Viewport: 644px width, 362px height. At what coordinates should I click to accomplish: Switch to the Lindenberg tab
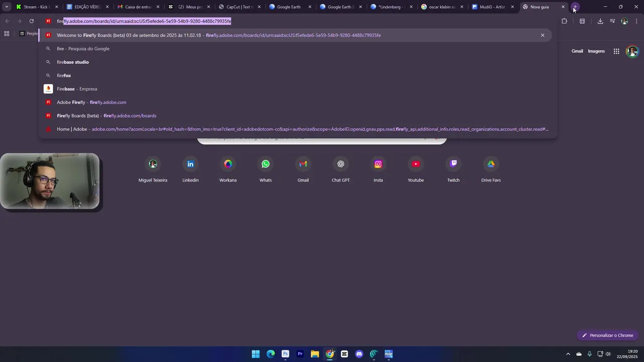point(392,7)
